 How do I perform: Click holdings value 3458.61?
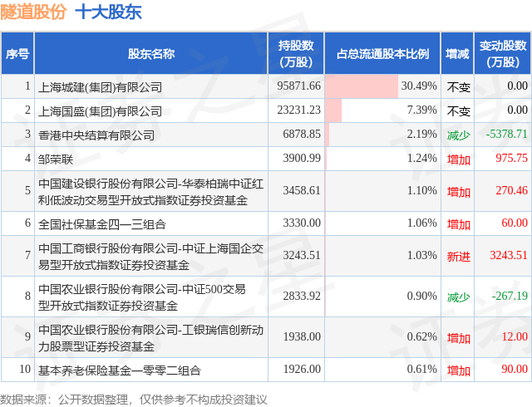point(302,190)
